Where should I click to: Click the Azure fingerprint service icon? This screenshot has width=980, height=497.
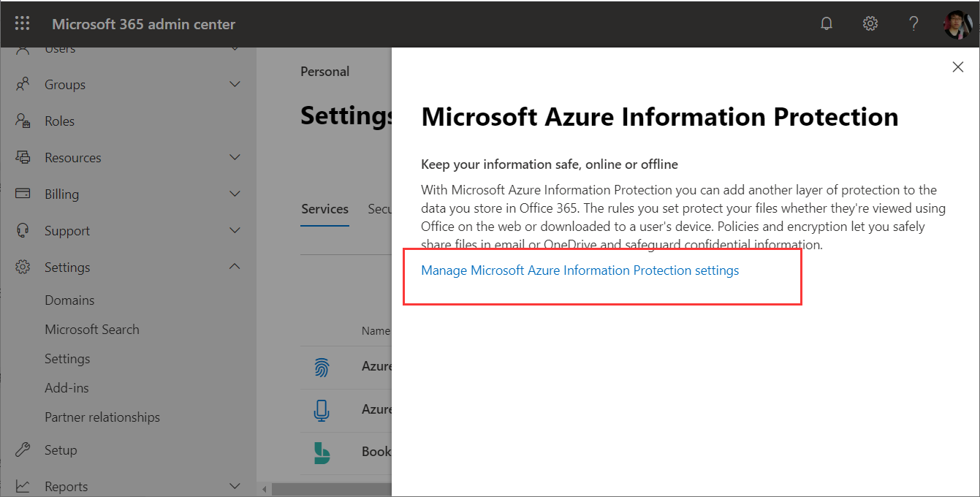pos(322,366)
